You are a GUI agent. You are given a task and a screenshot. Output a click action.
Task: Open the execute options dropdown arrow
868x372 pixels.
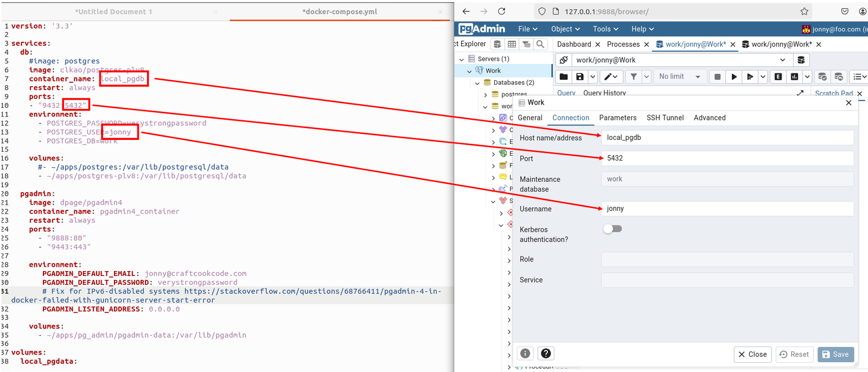762,76
